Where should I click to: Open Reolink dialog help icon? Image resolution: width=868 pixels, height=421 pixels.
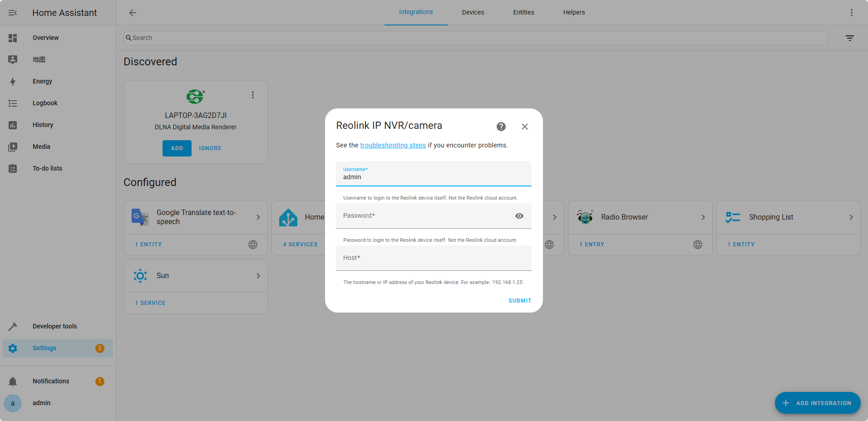pos(501,127)
